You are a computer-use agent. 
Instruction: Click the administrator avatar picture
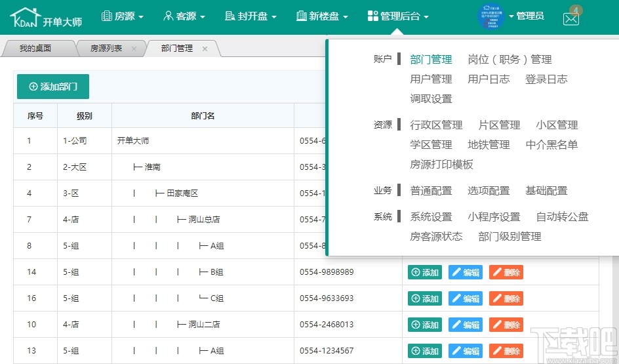pyautogui.click(x=490, y=16)
